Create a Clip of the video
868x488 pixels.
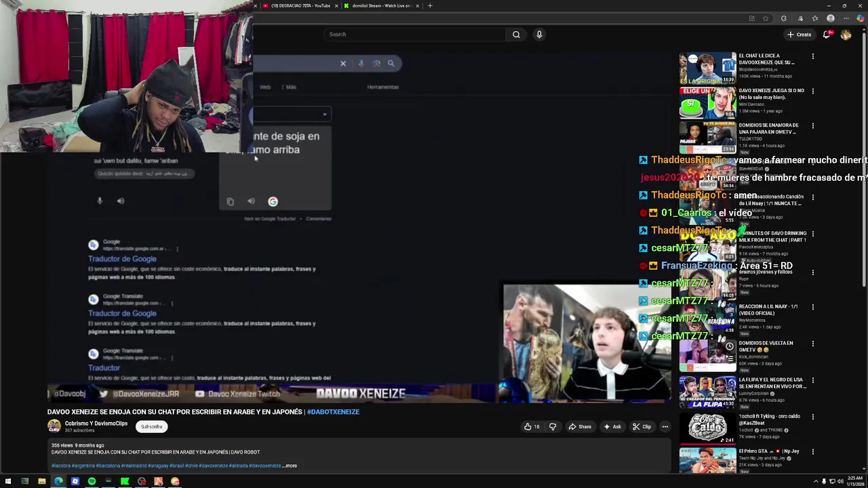(x=642, y=426)
